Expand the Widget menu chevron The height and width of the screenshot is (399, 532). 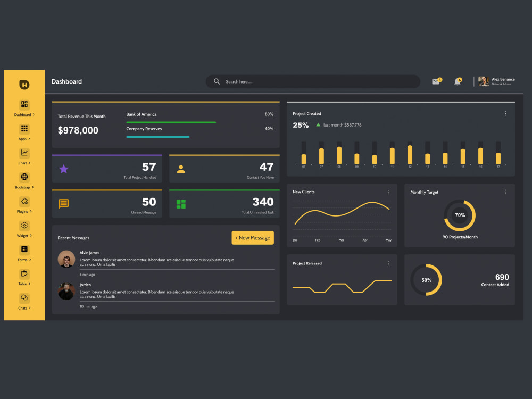(31, 236)
